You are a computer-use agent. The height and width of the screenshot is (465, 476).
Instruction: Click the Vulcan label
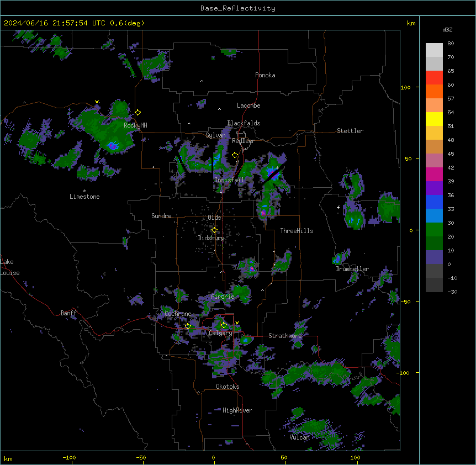[x=300, y=437]
